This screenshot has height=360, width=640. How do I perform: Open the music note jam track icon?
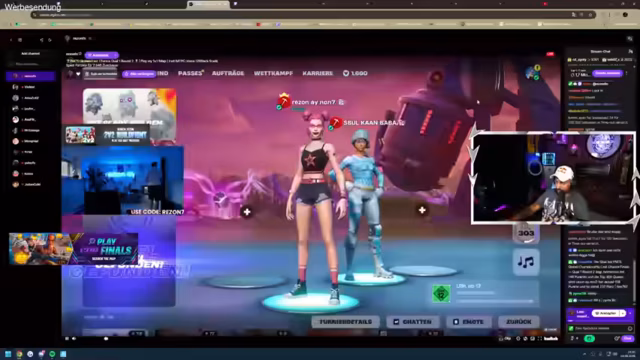coord(526,262)
